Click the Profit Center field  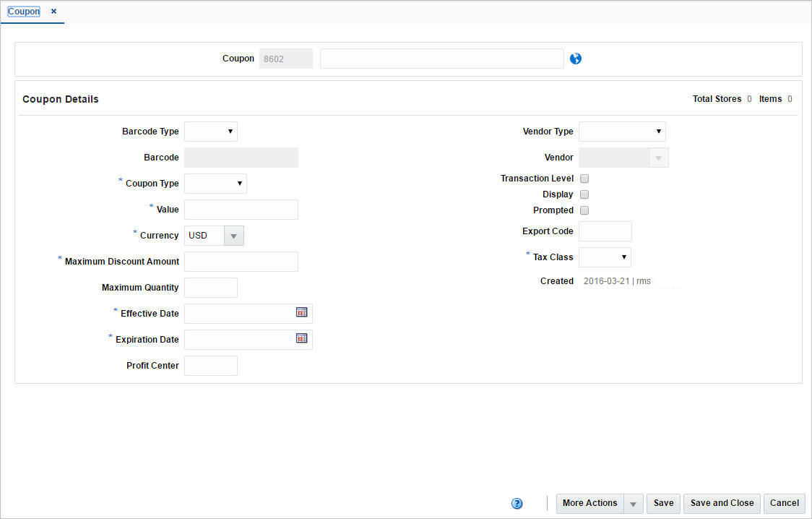pyautogui.click(x=211, y=366)
